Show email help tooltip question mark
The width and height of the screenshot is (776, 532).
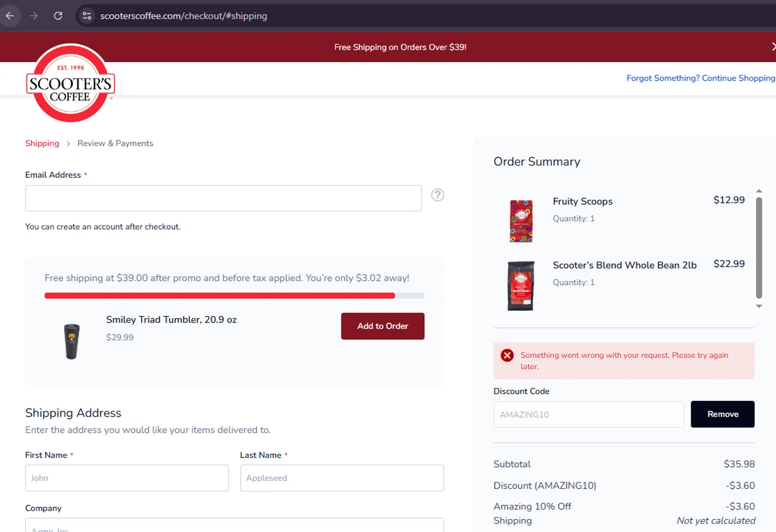438,195
